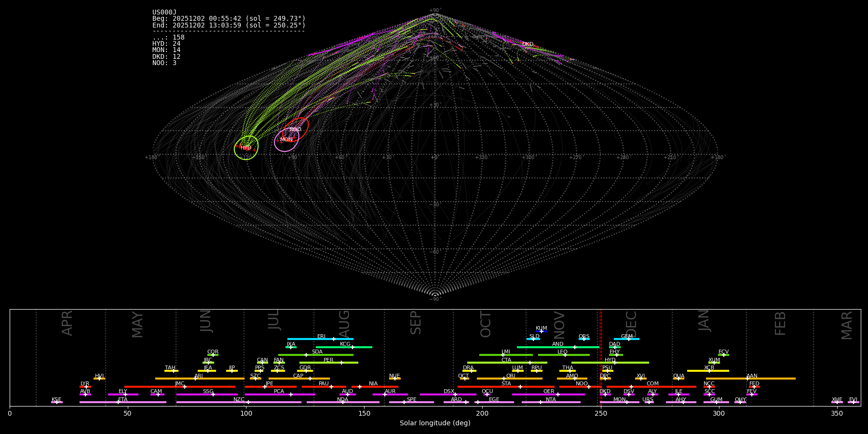Screen dimensions: 868x434
Task: Click the GEM shower label in the timeline
Action: pos(626,337)
